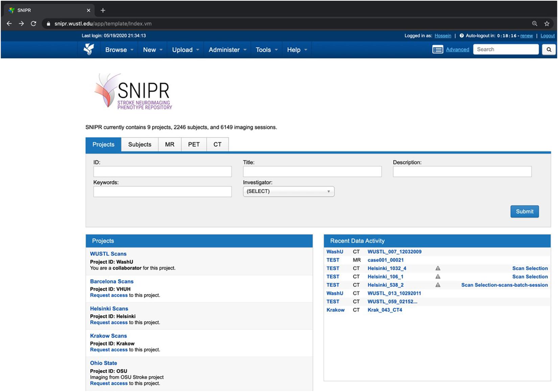This screenshot has width=558, height=392.
Task: Open the Ohio State project
Action: pos(103,363)
